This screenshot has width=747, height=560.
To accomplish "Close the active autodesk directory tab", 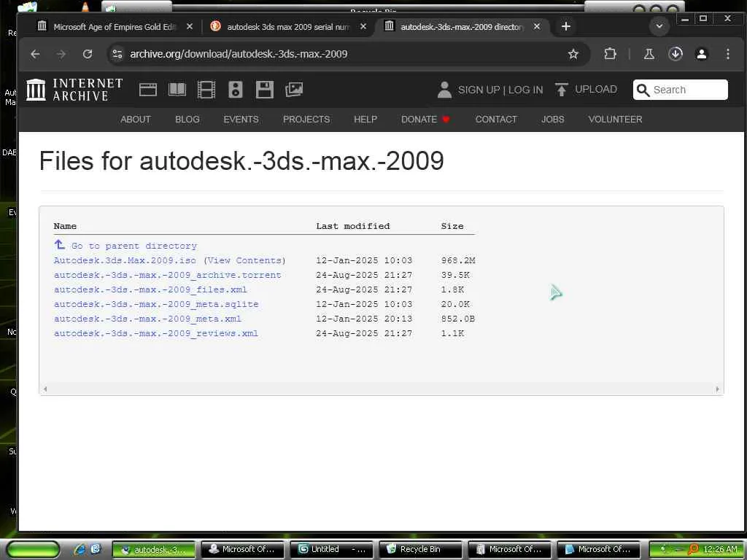I will 537,27.
